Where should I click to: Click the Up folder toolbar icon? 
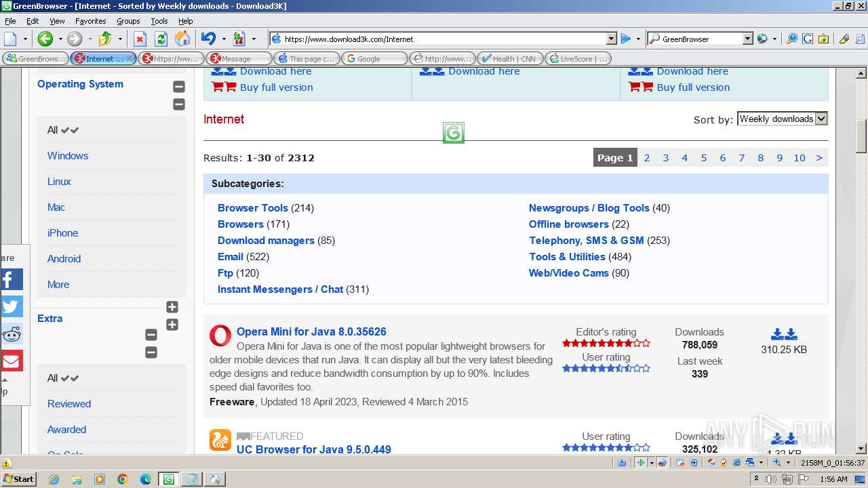(x=105, y=39)
